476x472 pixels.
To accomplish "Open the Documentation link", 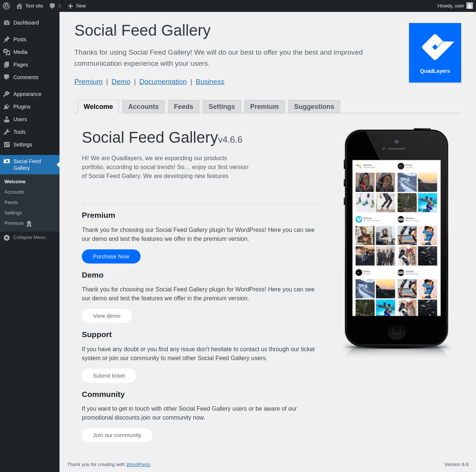I will click(163, 82).
